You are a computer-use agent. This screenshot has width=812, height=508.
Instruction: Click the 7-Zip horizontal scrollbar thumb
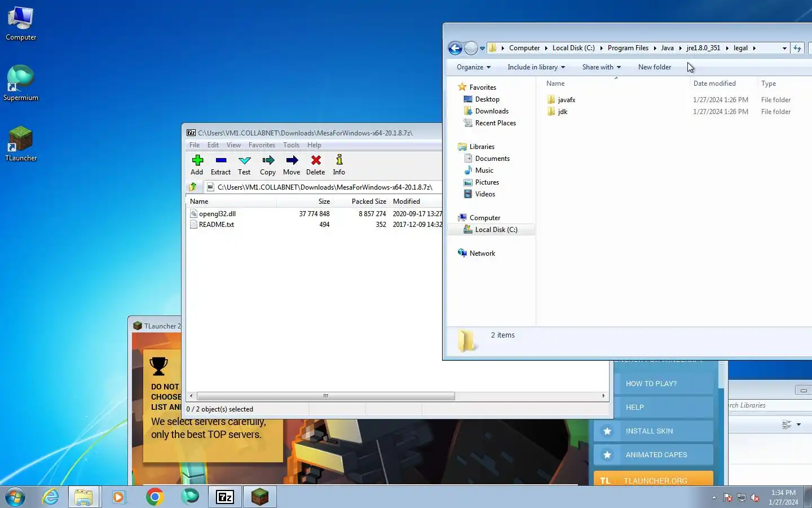click(x=325, y=396)
